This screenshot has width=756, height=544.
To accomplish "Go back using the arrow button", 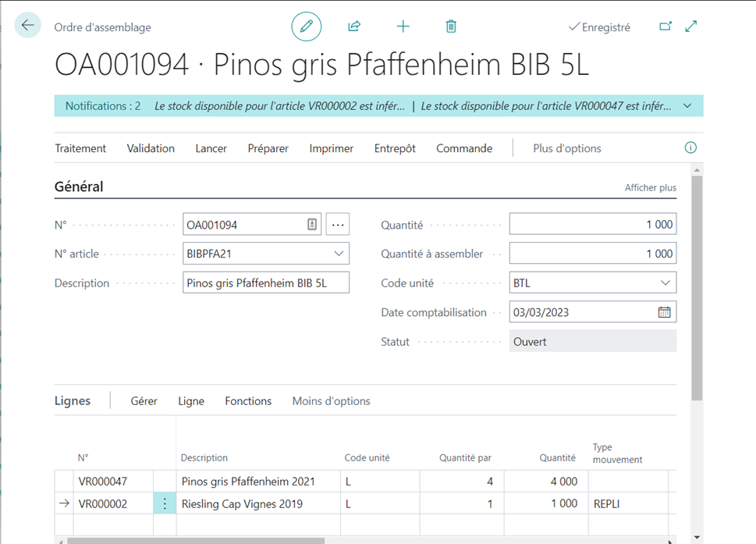I will 27,25.
